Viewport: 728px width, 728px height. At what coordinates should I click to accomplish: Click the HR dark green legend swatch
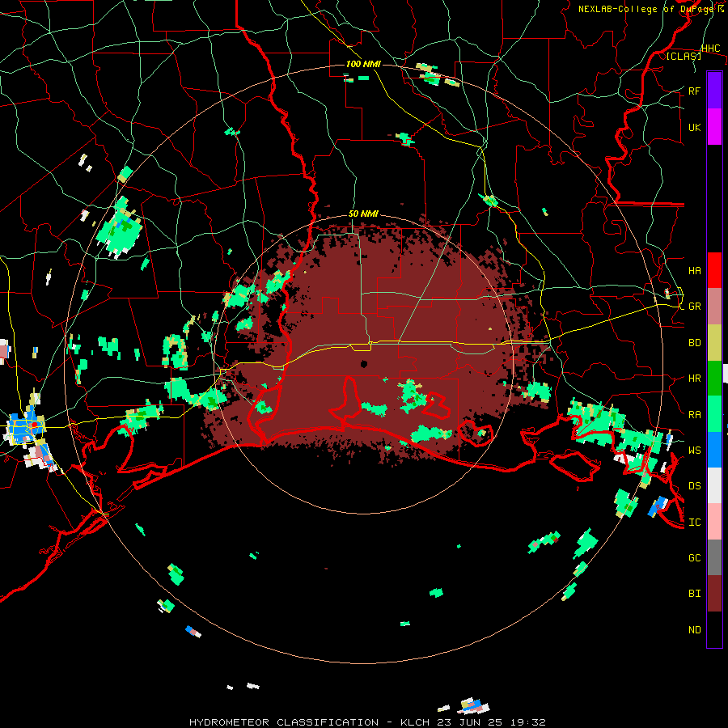pos(714,378)
